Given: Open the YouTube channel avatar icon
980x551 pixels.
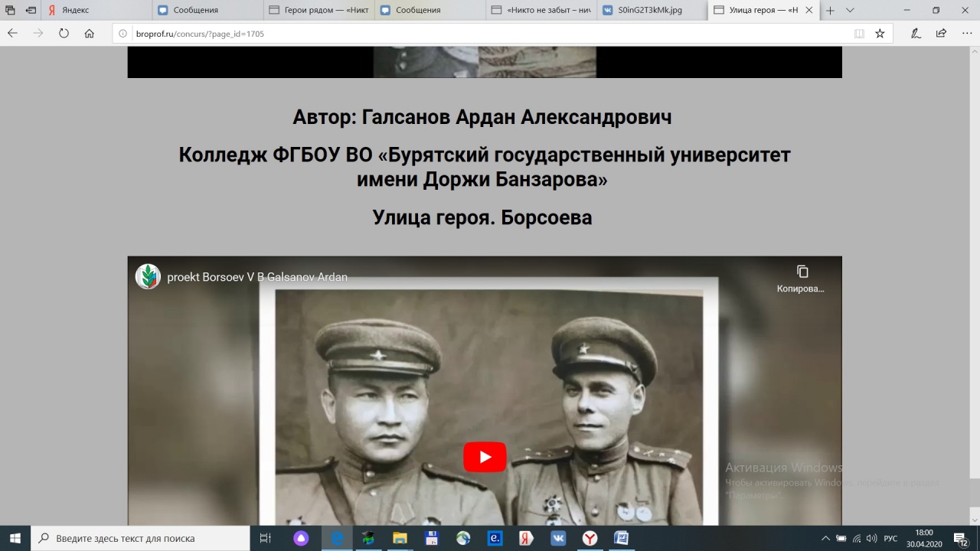Looking at the screenshot, I should coord(148,276).
